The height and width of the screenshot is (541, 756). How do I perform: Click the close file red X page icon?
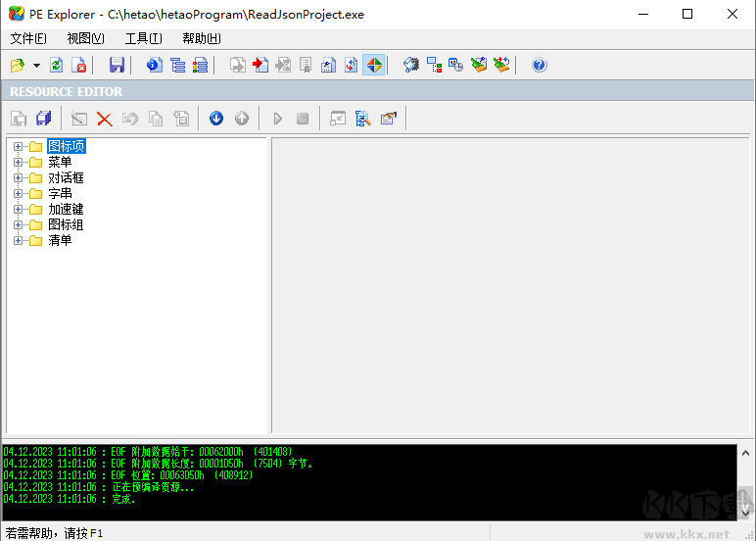tap(79, 66)
